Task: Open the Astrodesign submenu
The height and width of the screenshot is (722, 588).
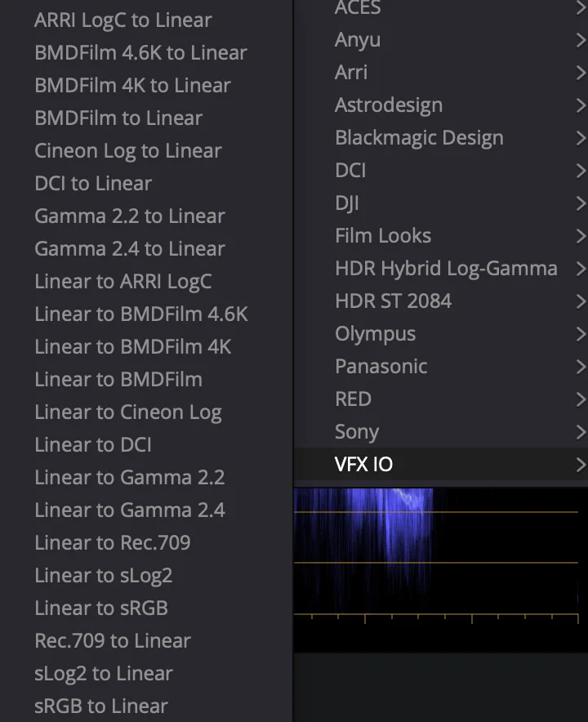Action: [x=441, y=105]
